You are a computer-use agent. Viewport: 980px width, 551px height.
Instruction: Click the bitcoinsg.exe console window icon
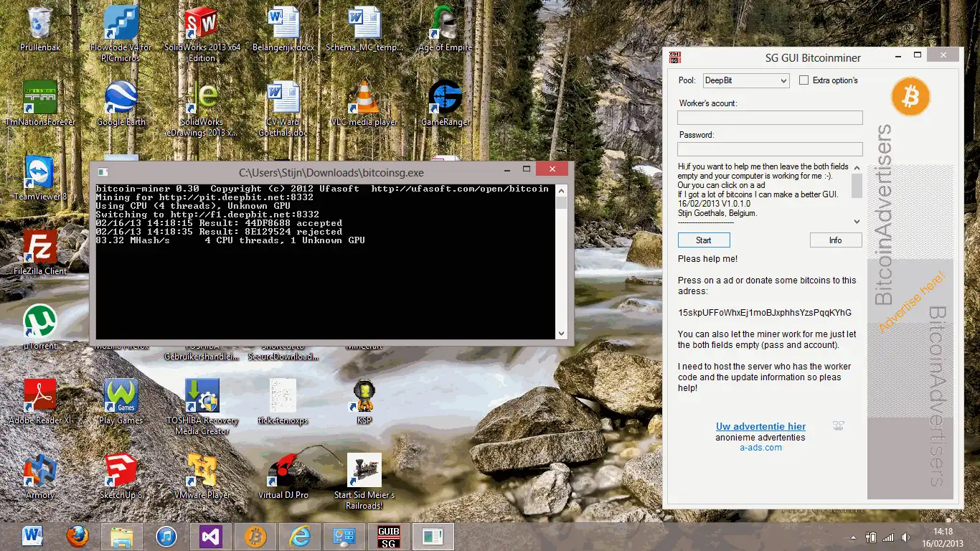[103, 172]
